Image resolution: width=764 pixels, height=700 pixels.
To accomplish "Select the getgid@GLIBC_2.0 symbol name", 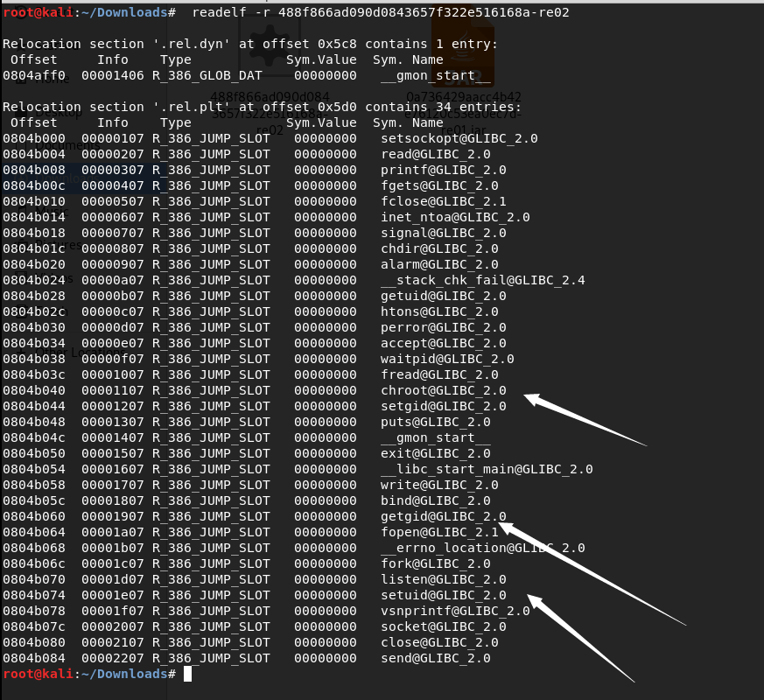I will tap(444, 516).
